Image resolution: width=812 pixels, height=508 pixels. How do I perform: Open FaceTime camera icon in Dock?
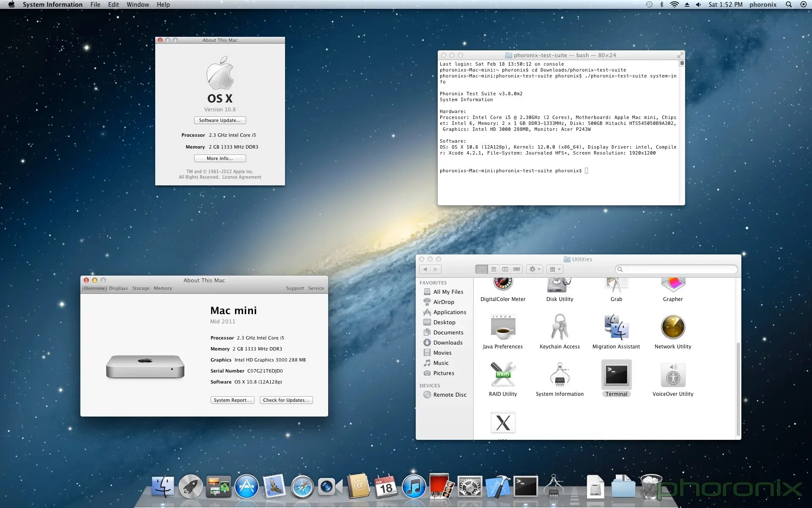(330, 487)
